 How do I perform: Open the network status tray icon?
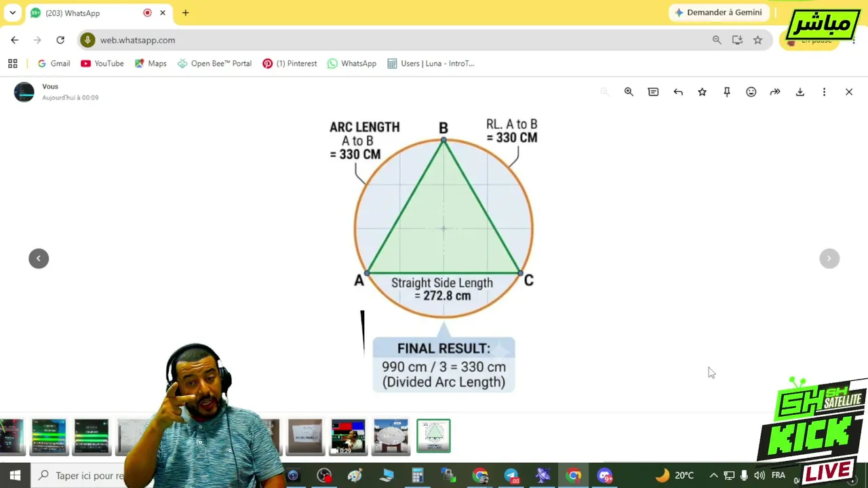[729, 475]
